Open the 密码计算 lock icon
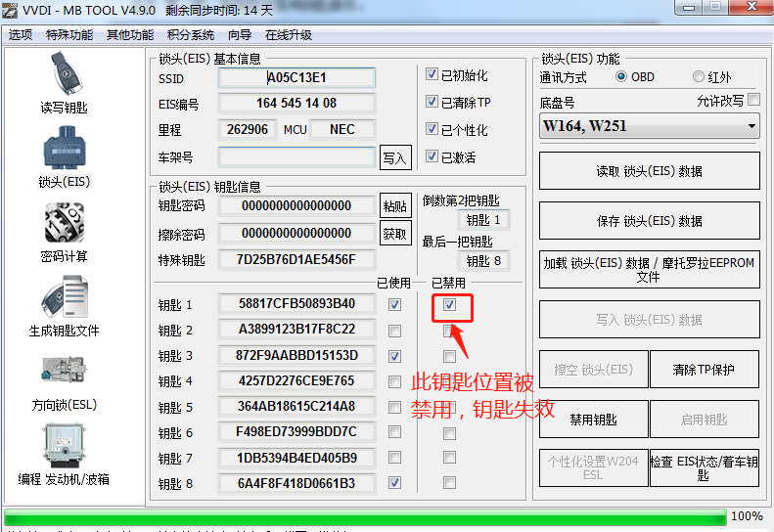 coord(64,226)
